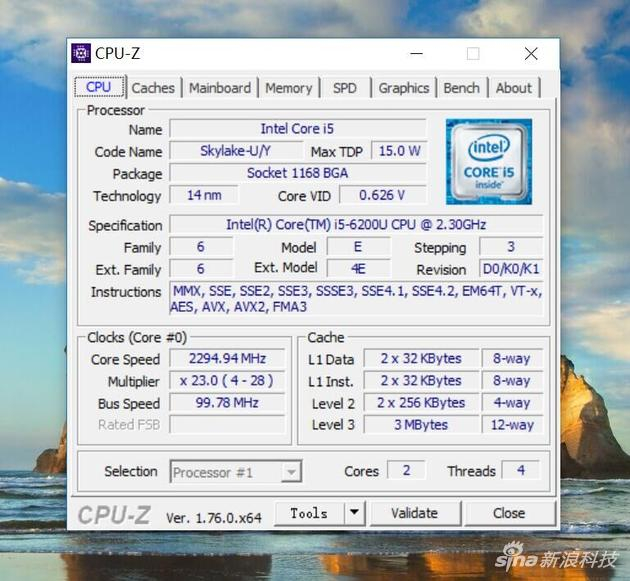Click the Package value Socket 1168 BGA
Screen dimensions: 630x581
[x=298, y=173]
